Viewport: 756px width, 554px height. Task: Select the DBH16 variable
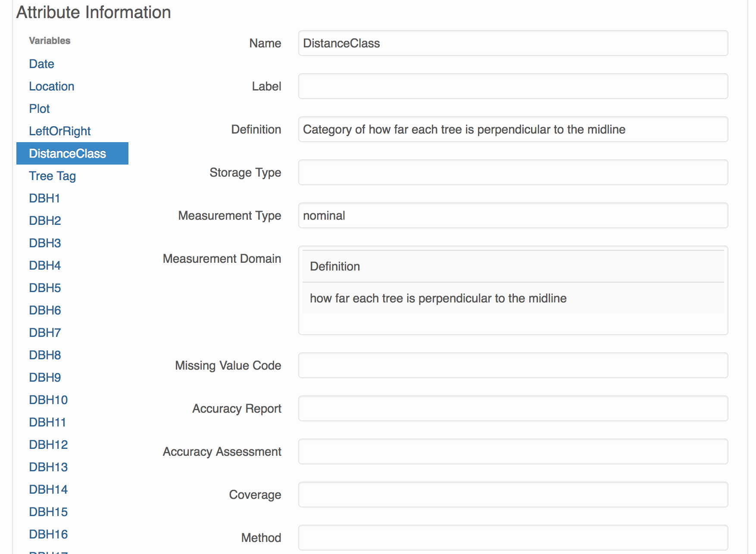tap(48, 534)
